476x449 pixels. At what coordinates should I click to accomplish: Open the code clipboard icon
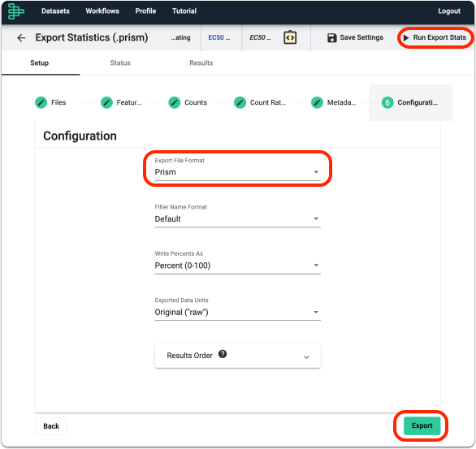(290, 37)
